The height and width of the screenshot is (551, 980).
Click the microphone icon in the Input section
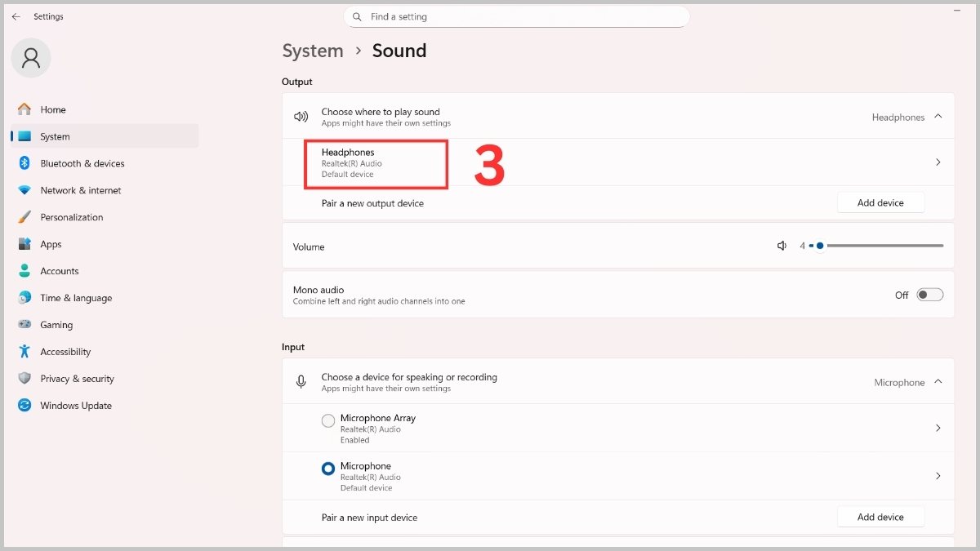point(301,381)
